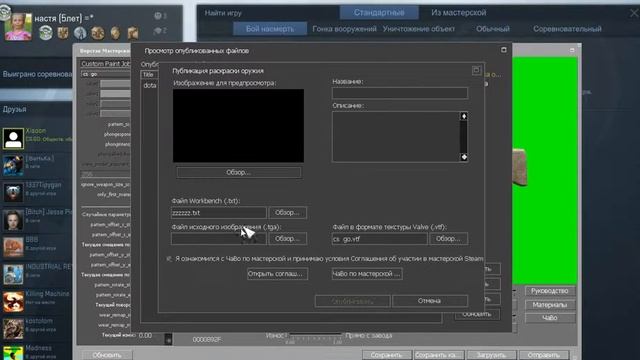Click the player avatar of настя

click(18, 27)
